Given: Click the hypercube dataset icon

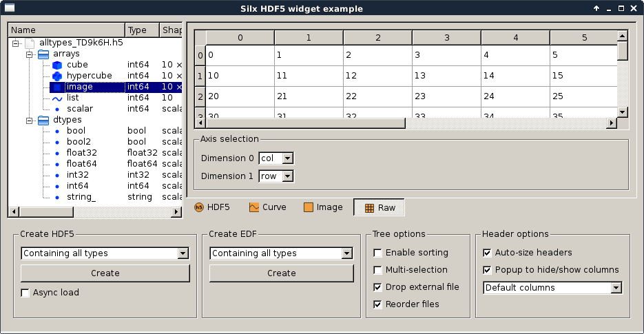Looking at the screenshot, I should 57,76.
